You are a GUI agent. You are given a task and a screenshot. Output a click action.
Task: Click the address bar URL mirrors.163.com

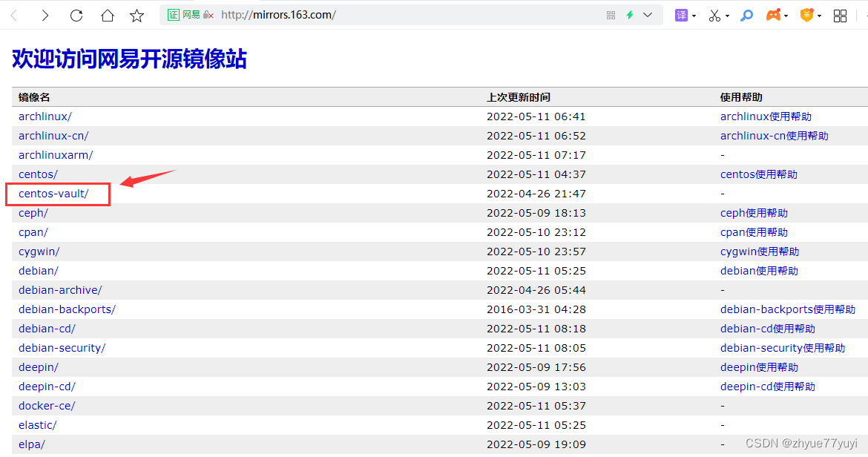click(278, 15)
